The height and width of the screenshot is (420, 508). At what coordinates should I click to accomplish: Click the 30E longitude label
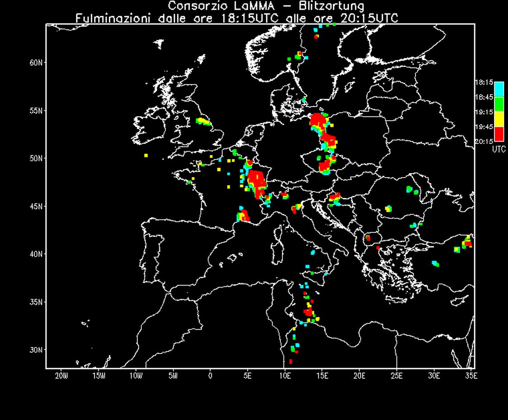pos(434,376)
